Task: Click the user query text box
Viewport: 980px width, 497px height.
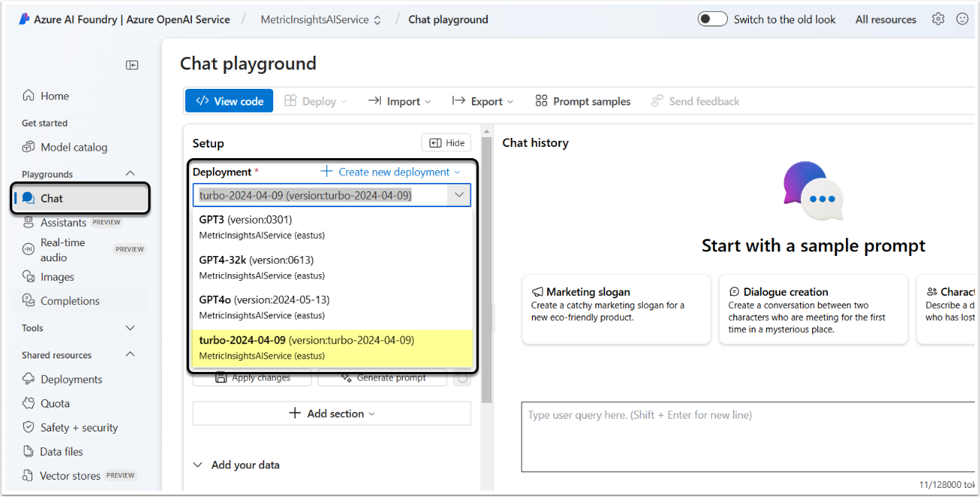Action: pos(748,438)
